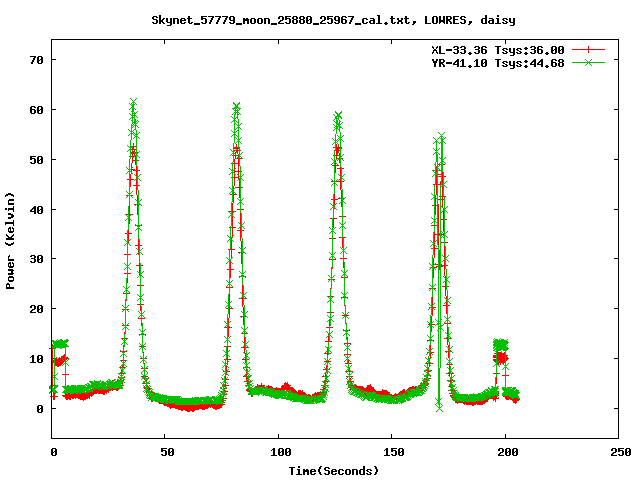Viewport: 640px width, 480px height.
Task: Click the first green peak near 35 seconds
Action: click(133, 101)
